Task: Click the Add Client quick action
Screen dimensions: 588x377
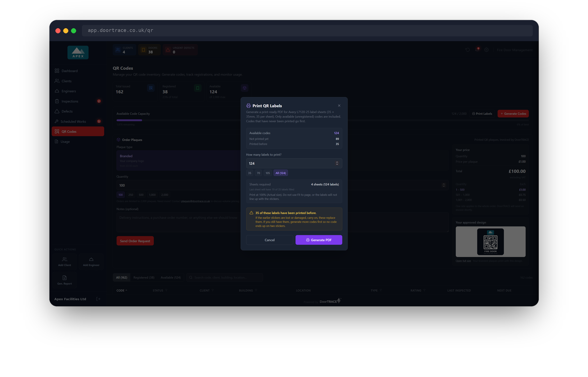Action: (x=65, y=262)
